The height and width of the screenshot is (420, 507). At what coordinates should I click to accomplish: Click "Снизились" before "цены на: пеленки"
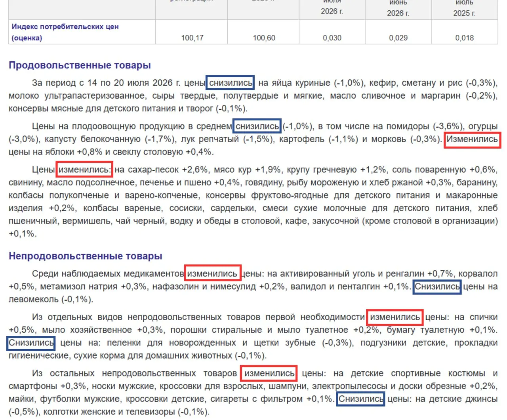coord(31,343)
